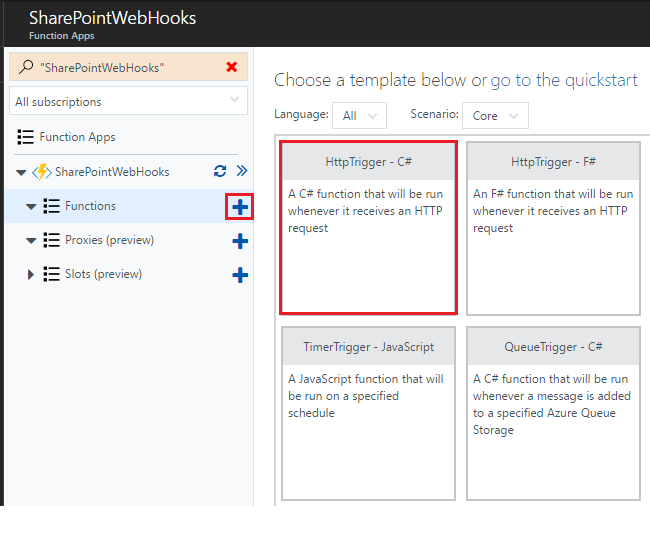
Task: Add a new slot with plus icon
Action: coord(240,275)
